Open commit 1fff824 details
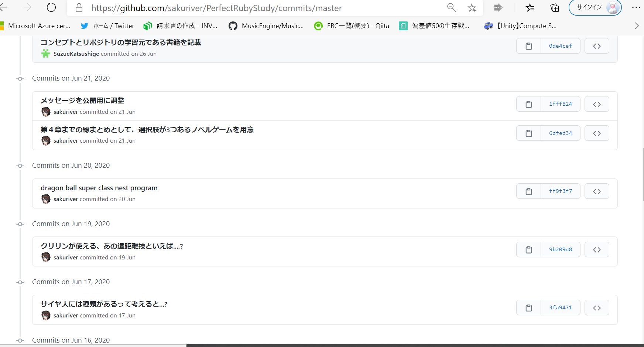The height and width of the screenshot is (347, 644). tap(560, 104)
